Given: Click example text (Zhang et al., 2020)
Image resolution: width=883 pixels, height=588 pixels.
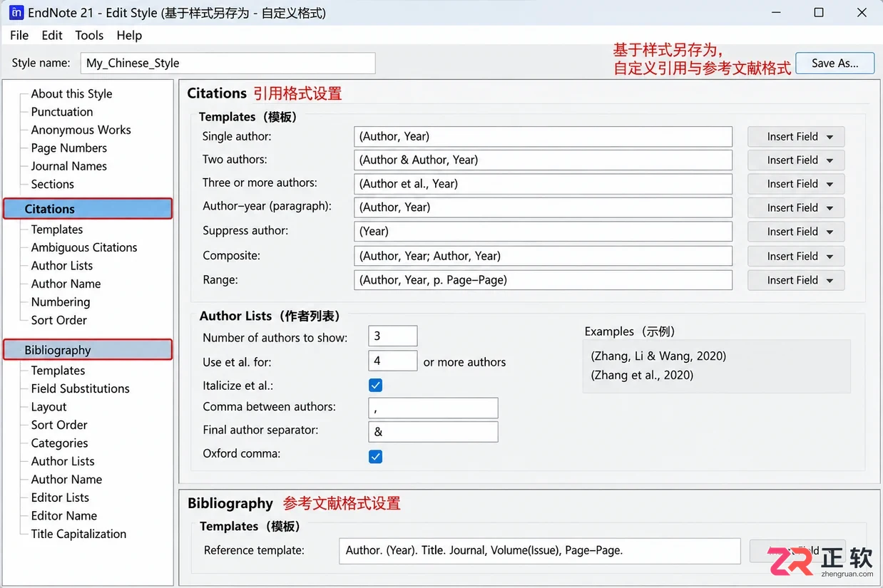Looking at the screenshot, I should (642, 375).
